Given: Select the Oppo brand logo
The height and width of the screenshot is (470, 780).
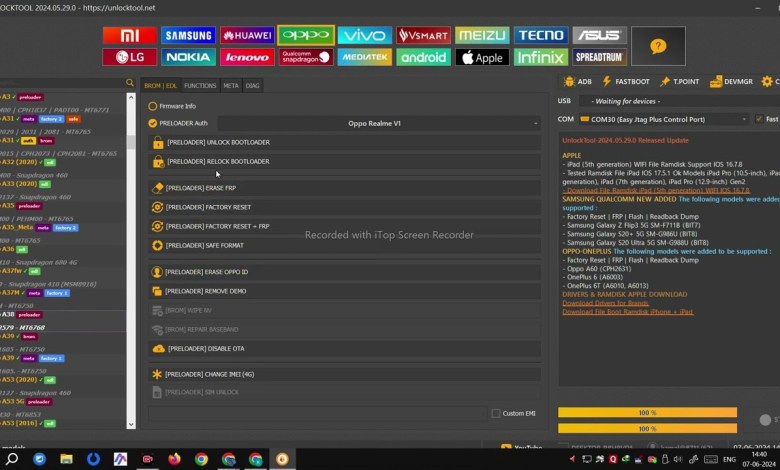Looking at the screenshot, I should 305,35.
